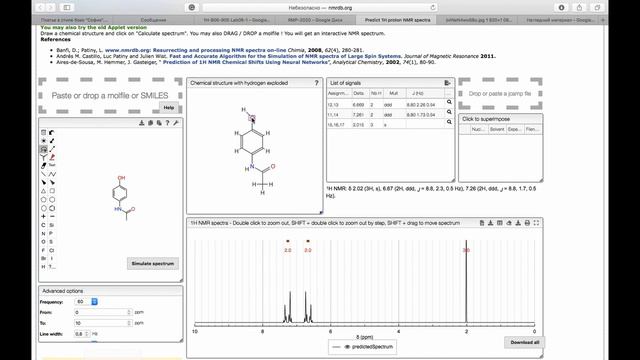
Task: Click the Drop or paste a jcamp file area
Action: tap(500, 93)
